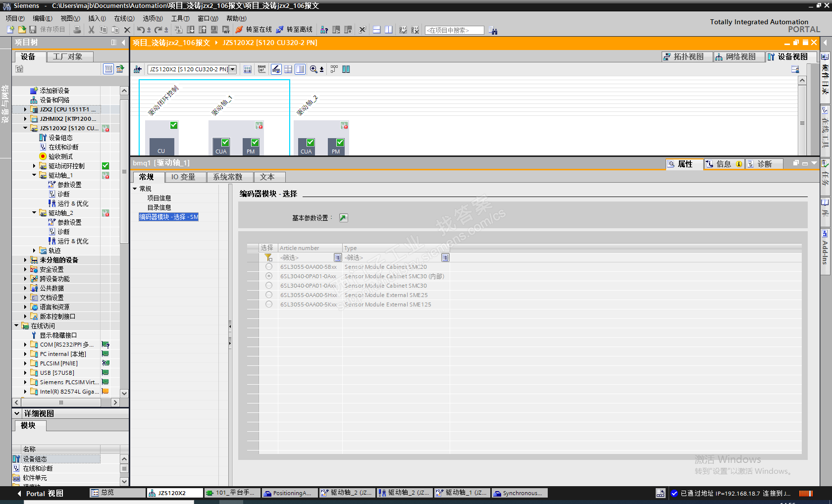
Task: Click the undo arrow icon
Action: coord(141,30)
